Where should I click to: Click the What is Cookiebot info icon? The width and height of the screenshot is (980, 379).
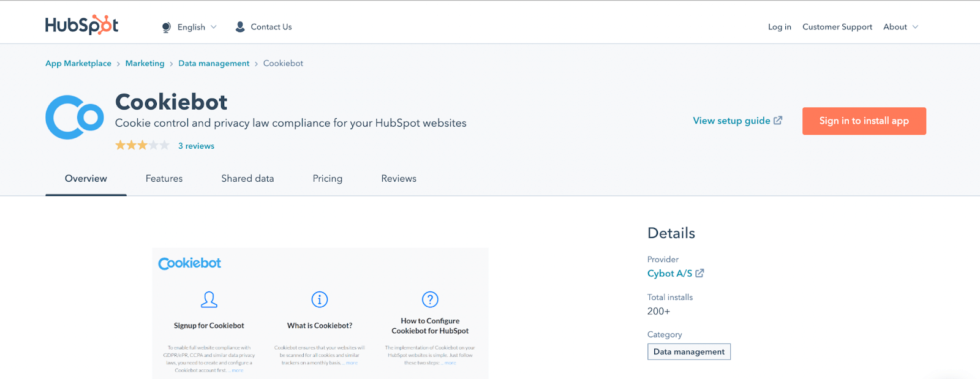(x=320, y=299)
